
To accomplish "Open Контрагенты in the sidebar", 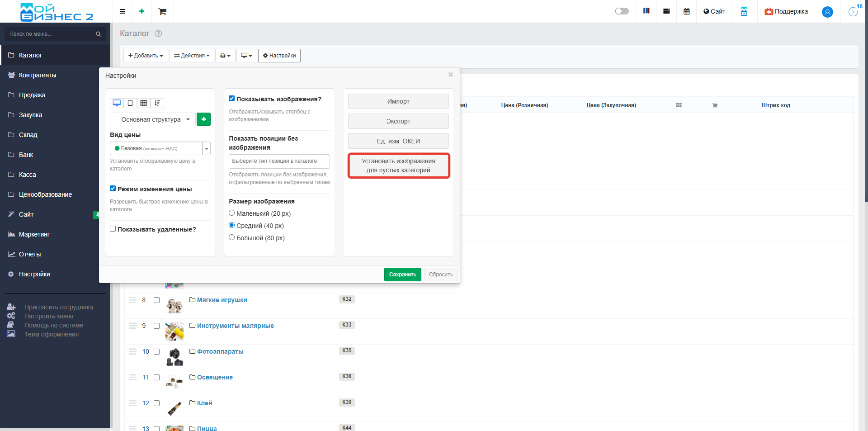I will [x=38, y=75].
